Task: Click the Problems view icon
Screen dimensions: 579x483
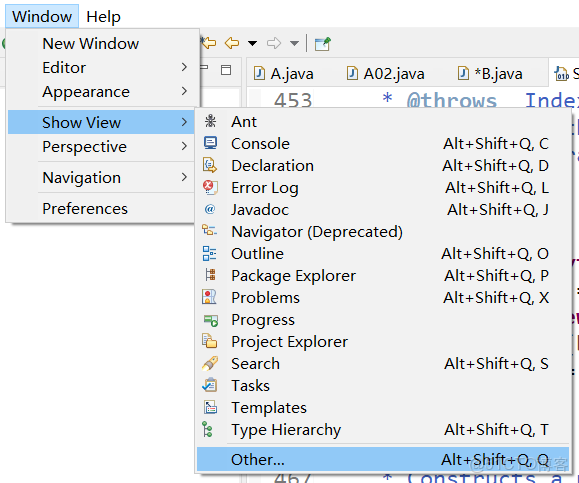Action: 209,297
